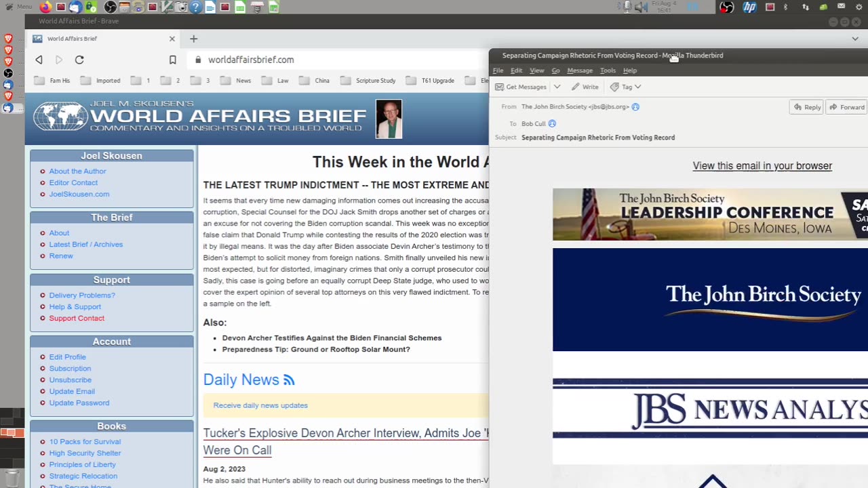Open the About the Author link
The height and width of the screenshot is (488, 868).
pos(77,171)
